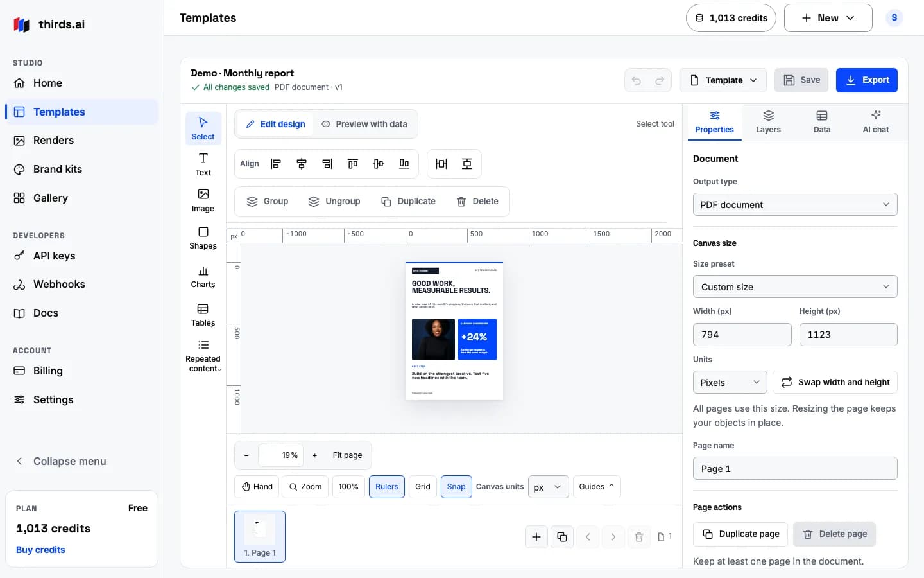Click Buy credits link

click(x=40, y=550)
